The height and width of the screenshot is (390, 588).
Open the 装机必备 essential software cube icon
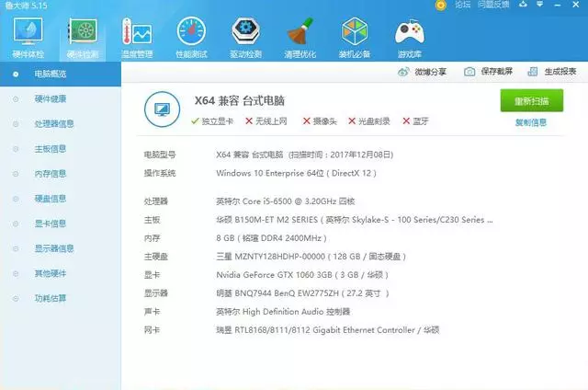click(355, 37)
